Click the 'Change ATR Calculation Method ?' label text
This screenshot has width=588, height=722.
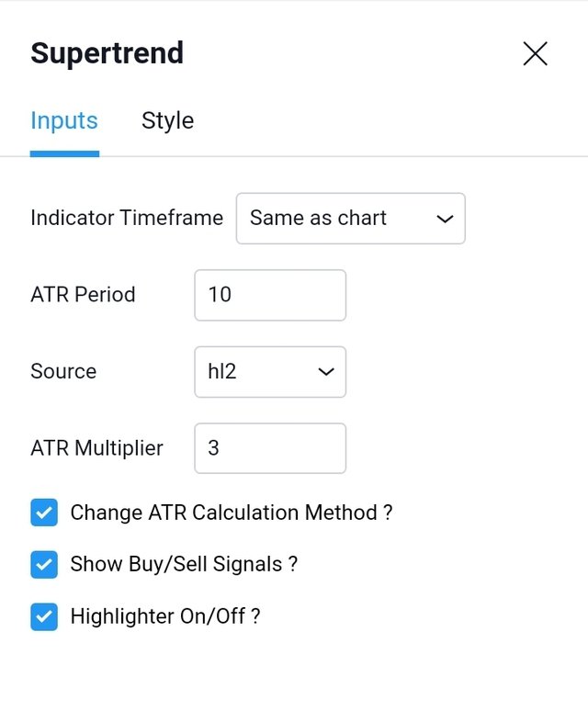click(232, 513)
